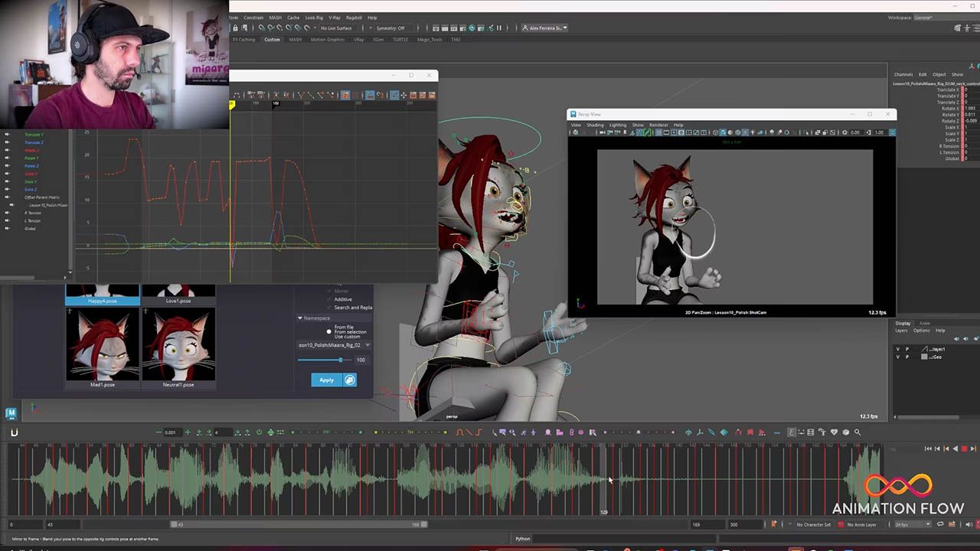Click the Apply button
This screenshot has height=551, width=980.
pos(326,380)
